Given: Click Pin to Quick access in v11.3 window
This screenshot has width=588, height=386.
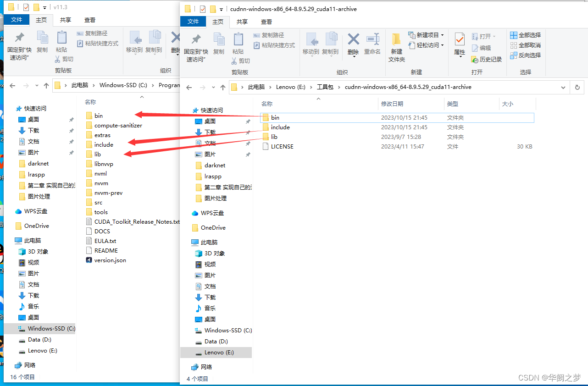Looking at the screenshot, I should [19, 45].
